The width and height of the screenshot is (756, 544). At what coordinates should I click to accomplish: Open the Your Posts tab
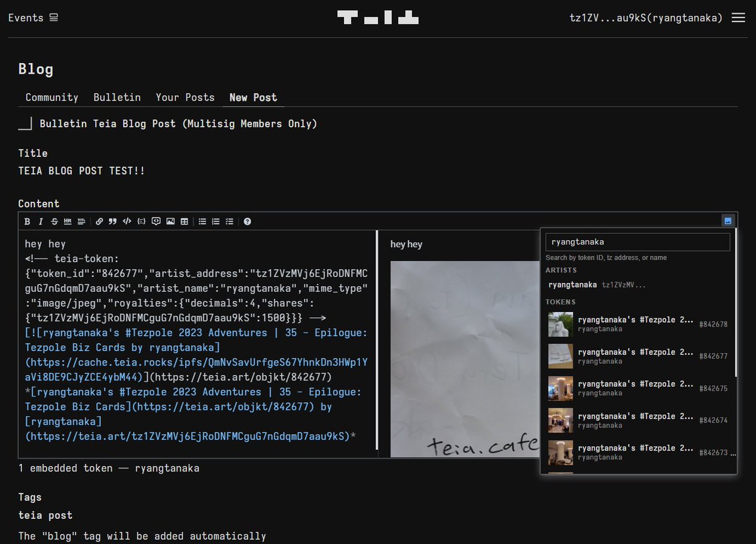pos(185,97)
